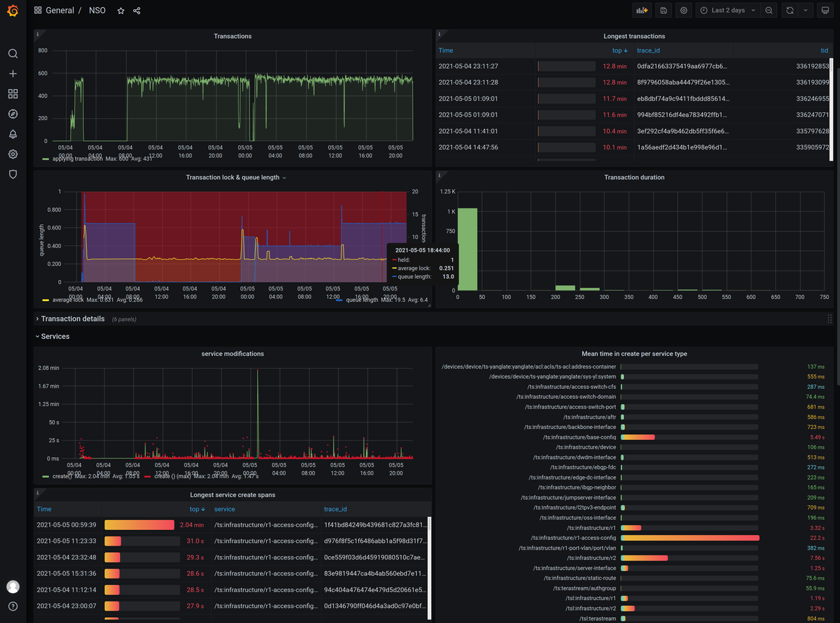This screenshot has width=840, height=623.
Task: Toggle the 'create()' series in service modifications legend
Action: 62,476
